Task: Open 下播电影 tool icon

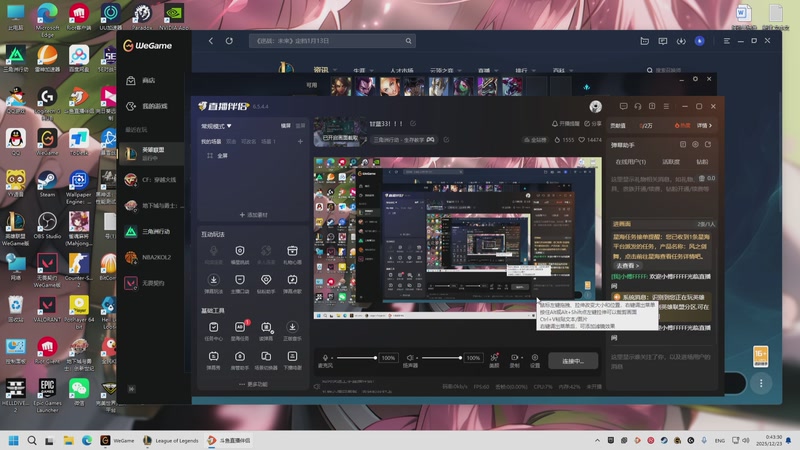Action: (292, 359)
